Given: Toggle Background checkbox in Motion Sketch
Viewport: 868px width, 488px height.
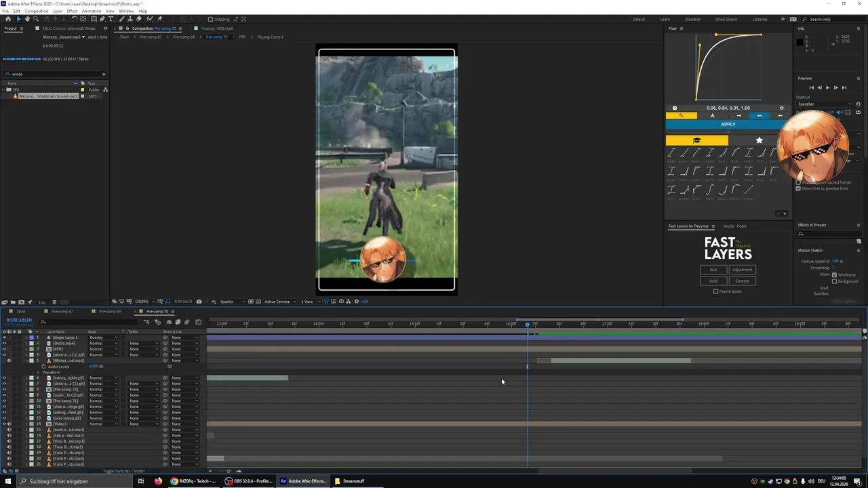Looking at the screenshot, I should (834, 281).
